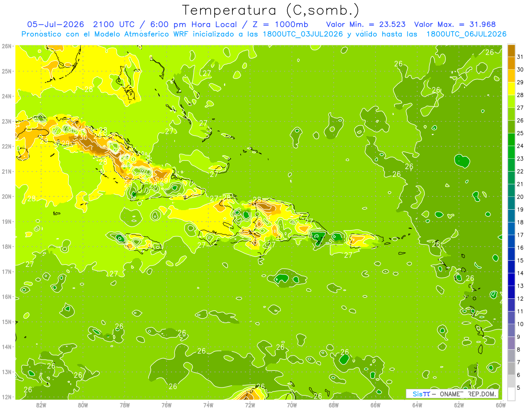
Task: Click longitude axis label "62W"
Action: (459, 405)
